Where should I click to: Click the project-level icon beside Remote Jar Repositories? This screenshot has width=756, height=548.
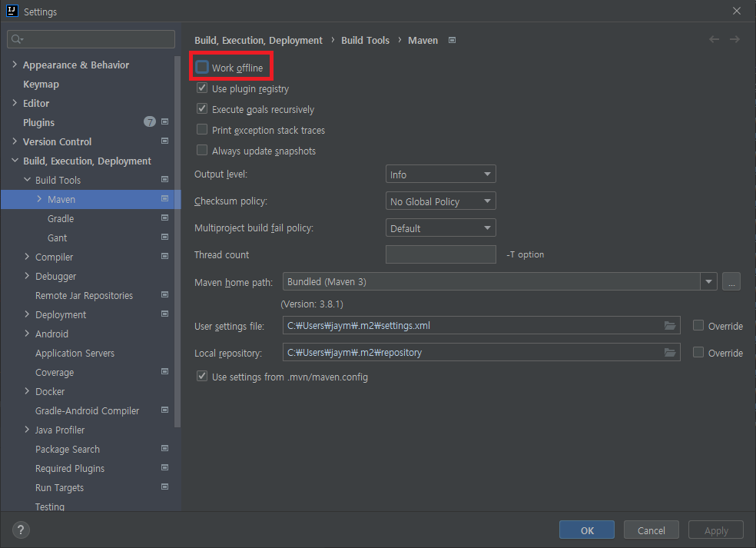(x=165, y=294)
